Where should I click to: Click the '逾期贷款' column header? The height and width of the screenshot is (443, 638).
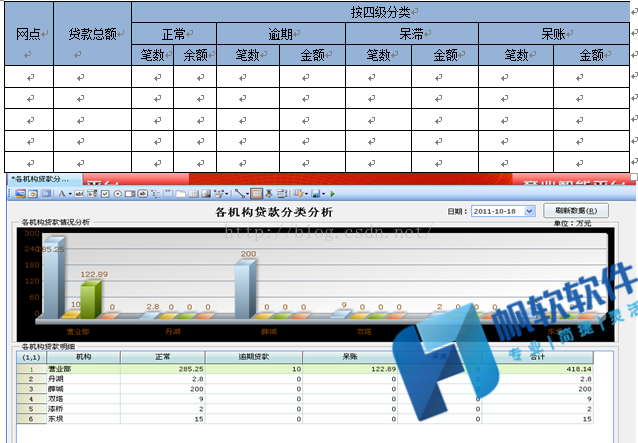(253, 357)
